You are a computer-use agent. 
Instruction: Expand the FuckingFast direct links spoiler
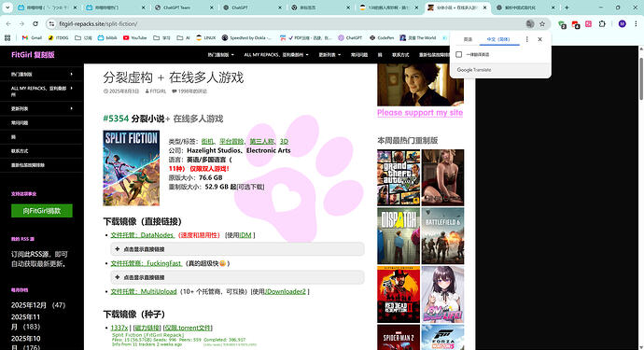click(x=237, y=277)
